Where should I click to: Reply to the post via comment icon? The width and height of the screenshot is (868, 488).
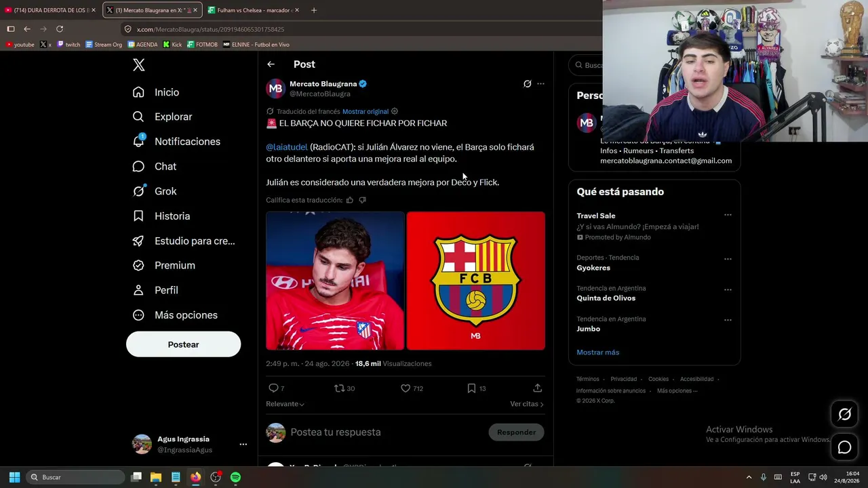click(x=273, y=388)
